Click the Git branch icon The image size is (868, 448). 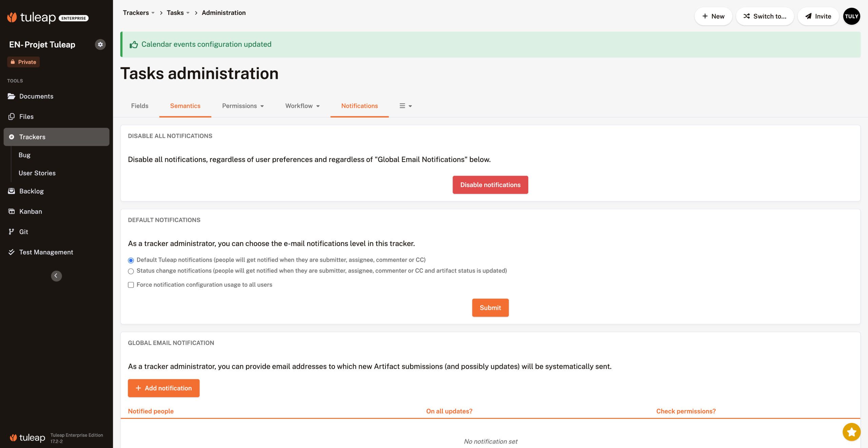[x=12, y=232]
